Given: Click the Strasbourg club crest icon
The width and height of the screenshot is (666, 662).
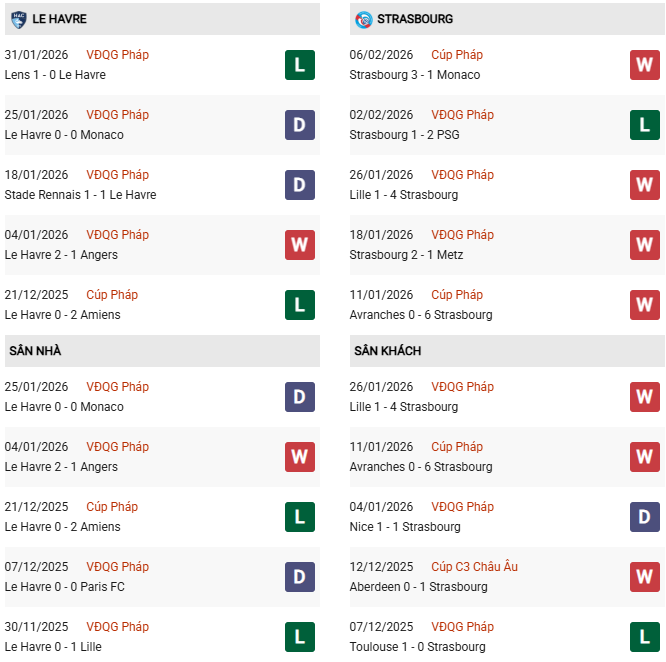Looking at the screenshot, I should point(363,18).
